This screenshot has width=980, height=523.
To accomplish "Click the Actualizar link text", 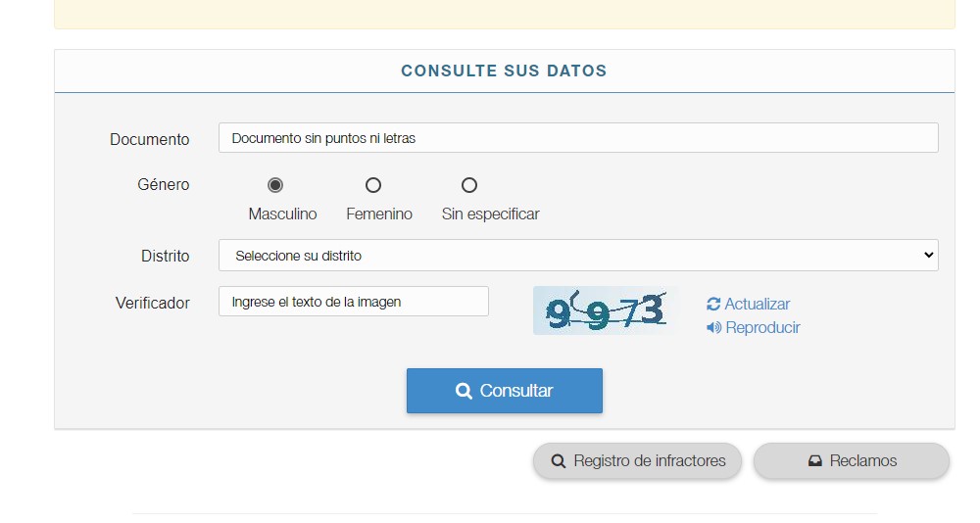I will pyautogui.click(x=758, y=305).
